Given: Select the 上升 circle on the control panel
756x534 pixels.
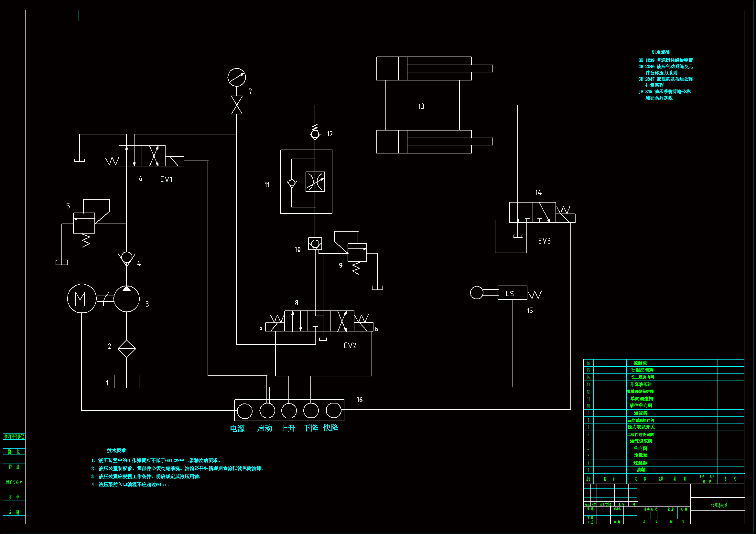Looking at the screenshot, I should tap(289, 411).
